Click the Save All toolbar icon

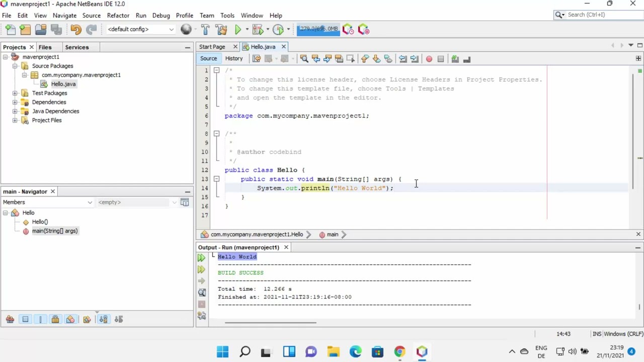[56, 30]
